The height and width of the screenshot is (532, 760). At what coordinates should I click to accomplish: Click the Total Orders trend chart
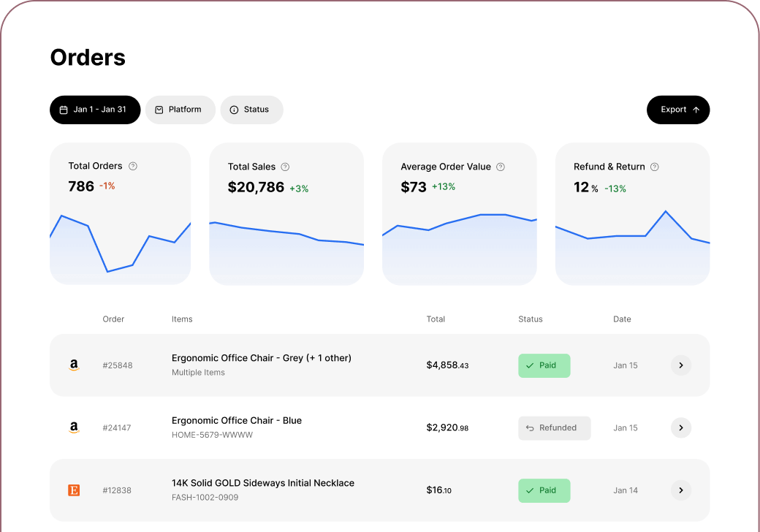point(120,248)
